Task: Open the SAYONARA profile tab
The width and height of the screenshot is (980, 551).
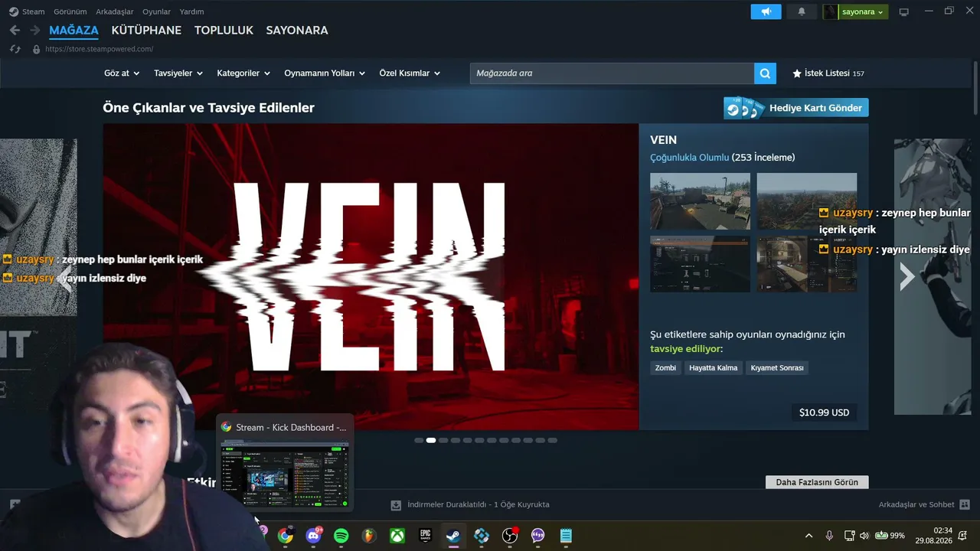Action: [x=297, y=31]
